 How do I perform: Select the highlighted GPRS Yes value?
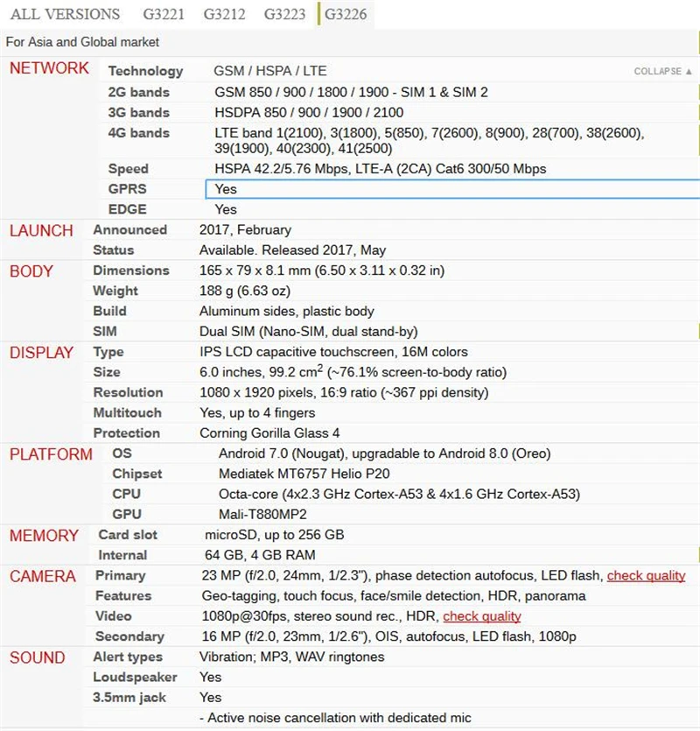coord(452,189)
